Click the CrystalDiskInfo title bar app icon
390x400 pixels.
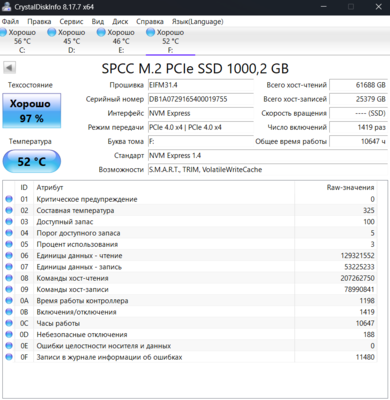click(x=6, y=7)
